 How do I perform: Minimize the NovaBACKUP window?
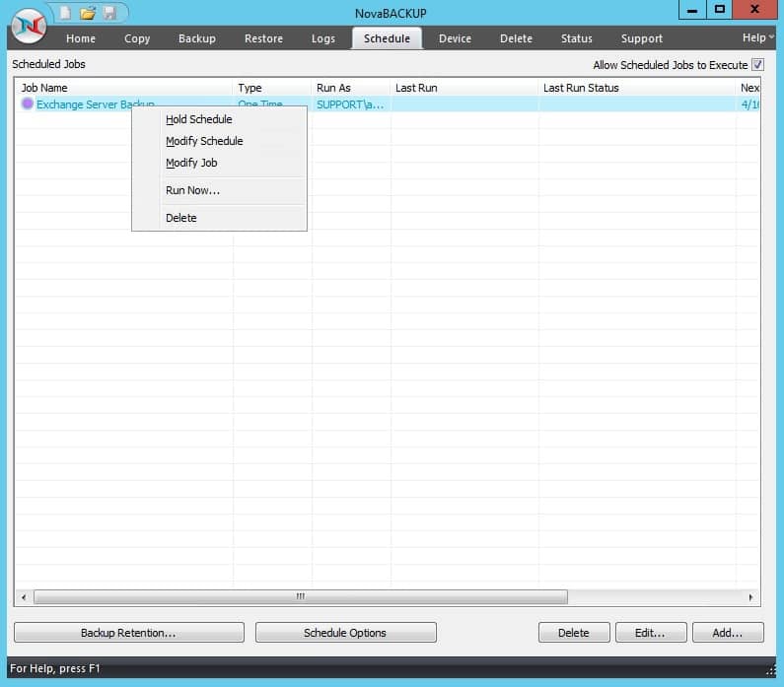click(x=692, y=10)
